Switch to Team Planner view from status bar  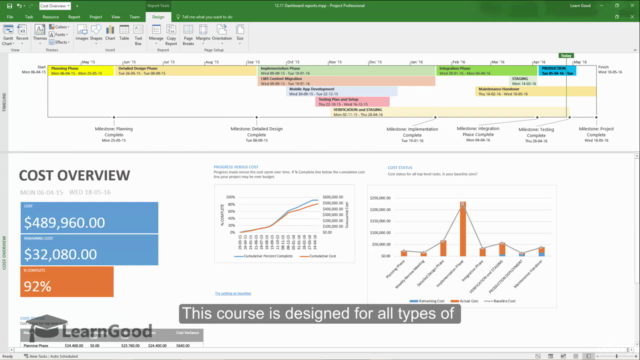[563, 356]
